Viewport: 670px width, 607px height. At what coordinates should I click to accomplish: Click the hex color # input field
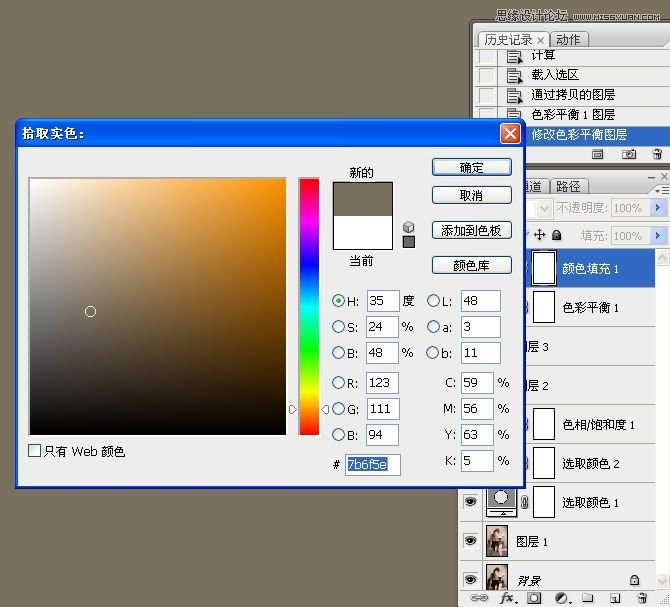click(x=373, y=464)
